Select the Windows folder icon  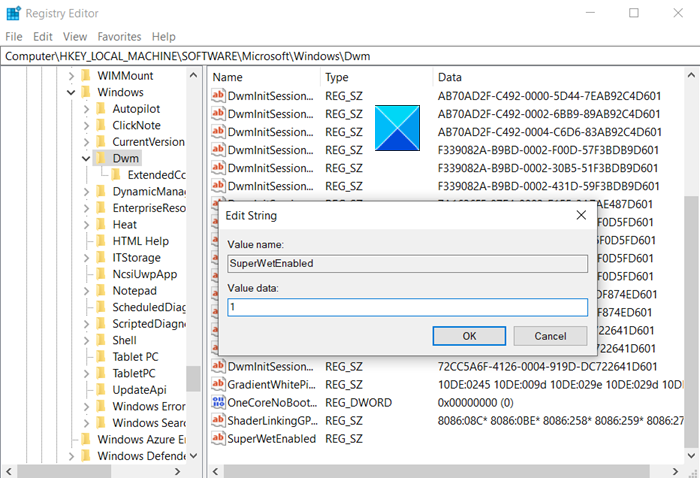pyautogui.click(x=86, y=92)
